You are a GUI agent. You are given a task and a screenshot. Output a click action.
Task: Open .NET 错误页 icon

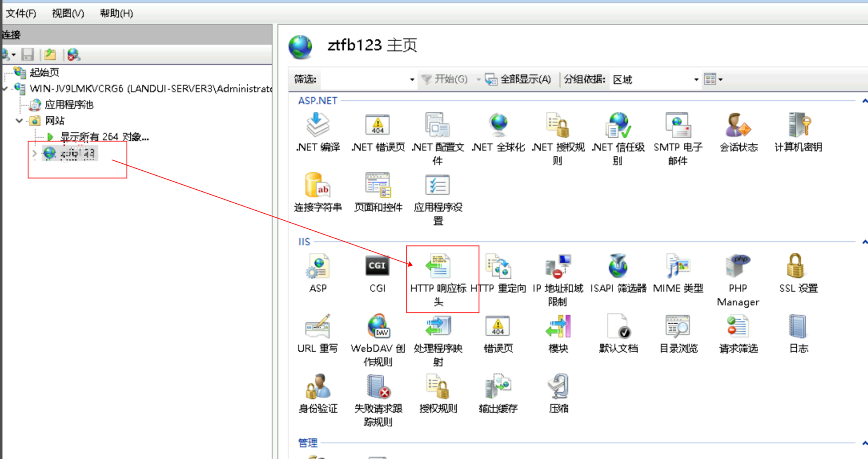click(377, 125)
